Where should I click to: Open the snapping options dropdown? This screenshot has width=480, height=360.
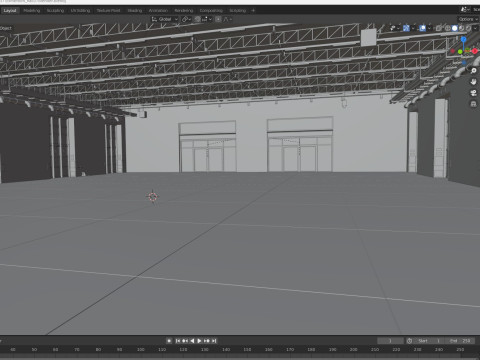point(206,19)
